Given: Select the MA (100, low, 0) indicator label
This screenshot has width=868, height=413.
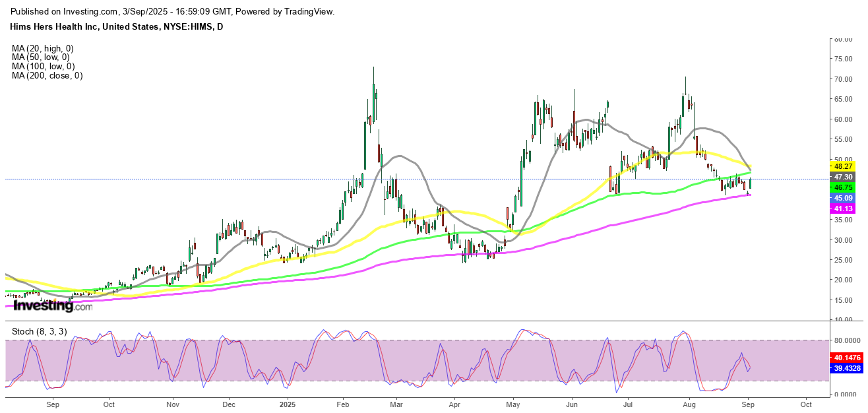Looking at the screenshot, I should point(43,67).
